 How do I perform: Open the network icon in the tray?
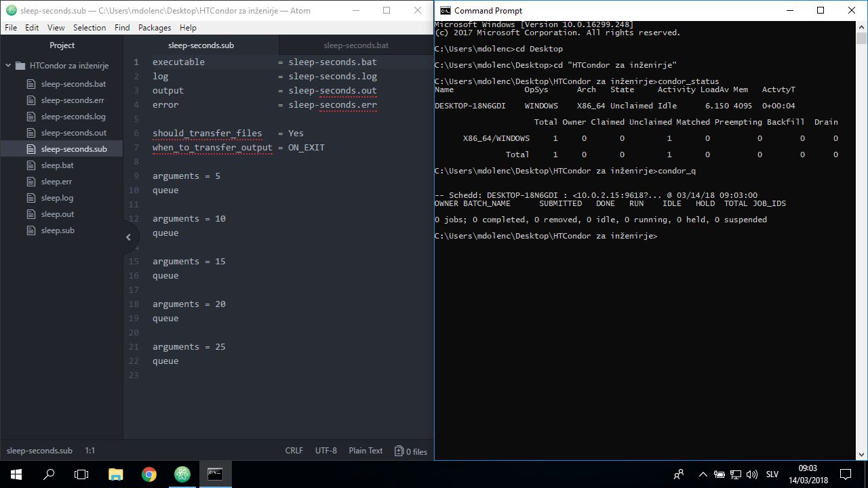tap(735, 474)
